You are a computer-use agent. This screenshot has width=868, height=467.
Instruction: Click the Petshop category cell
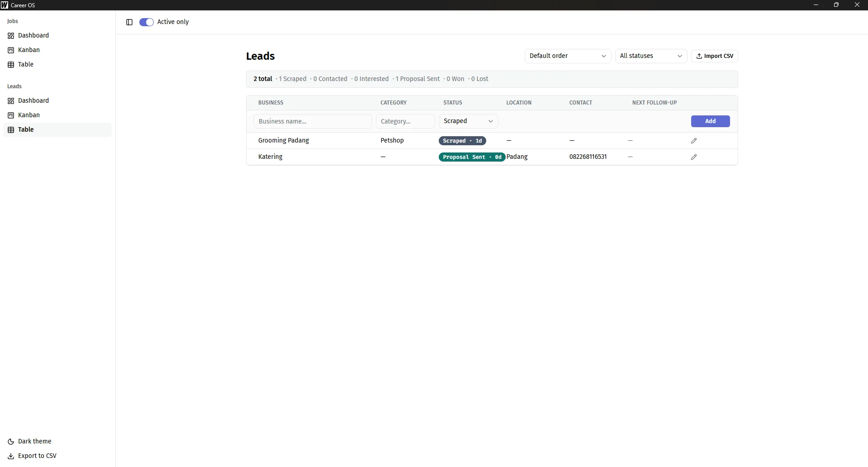[x=392, y=140]
